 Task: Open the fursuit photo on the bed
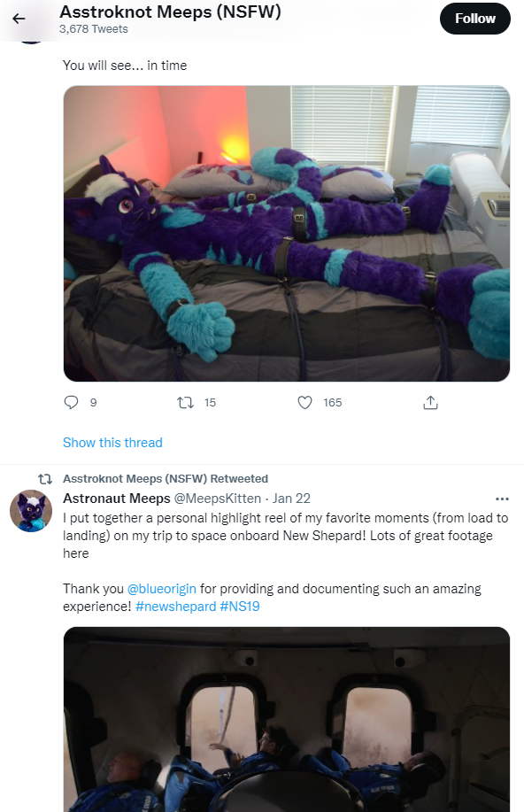(286, 234)
